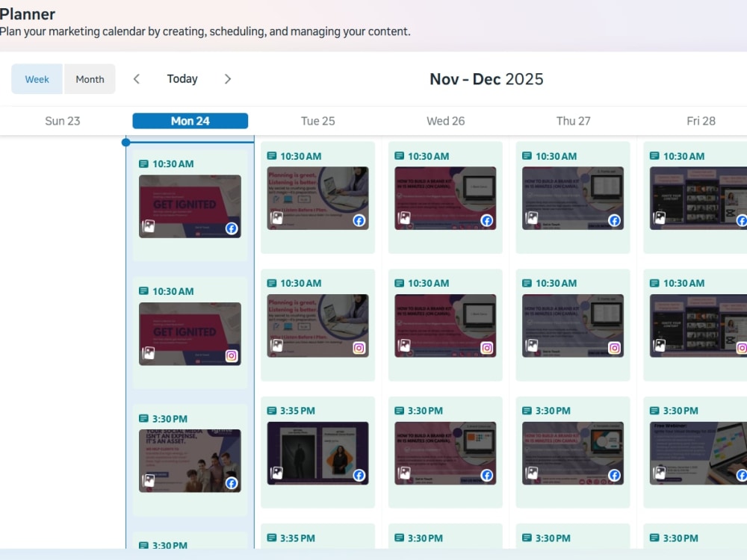Screen dimensions: 747x560
Task: Open Thursday's 3:30 PM Facebook thumbnail
Action: (573, 453)
